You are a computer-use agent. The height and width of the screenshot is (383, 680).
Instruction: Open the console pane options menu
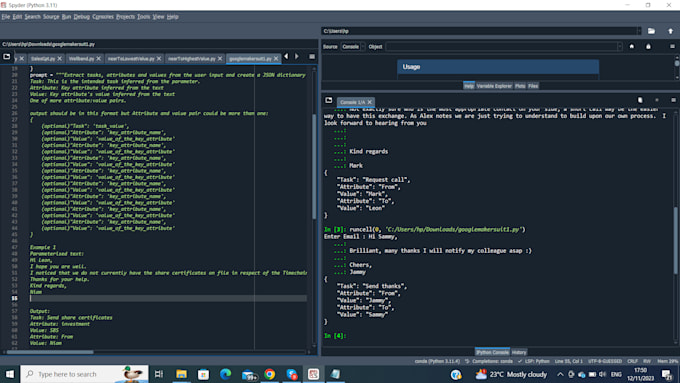[673, 100]
